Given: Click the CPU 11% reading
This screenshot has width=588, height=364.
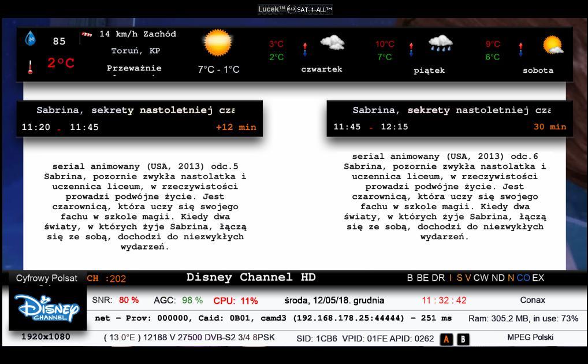Looking at the screenshot, I should coord(236,301).
